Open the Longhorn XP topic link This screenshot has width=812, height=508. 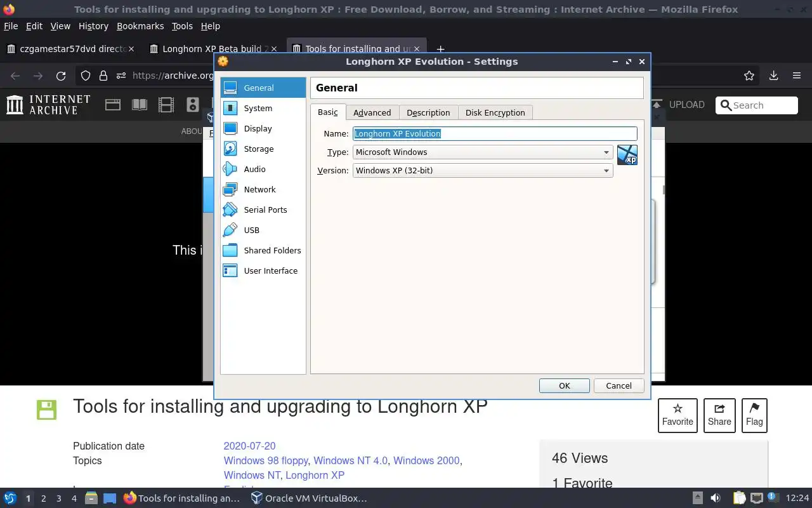(x=315, y=475)
